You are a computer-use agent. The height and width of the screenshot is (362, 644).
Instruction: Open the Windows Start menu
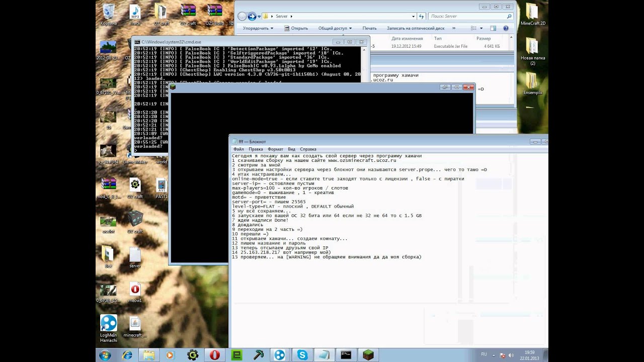pos(106,355)
